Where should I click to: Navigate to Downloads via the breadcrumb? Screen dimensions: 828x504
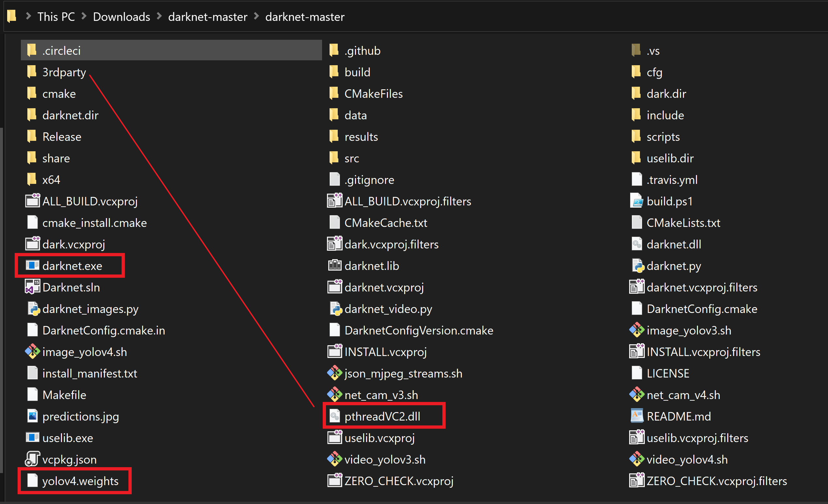(x=121, y=17)
